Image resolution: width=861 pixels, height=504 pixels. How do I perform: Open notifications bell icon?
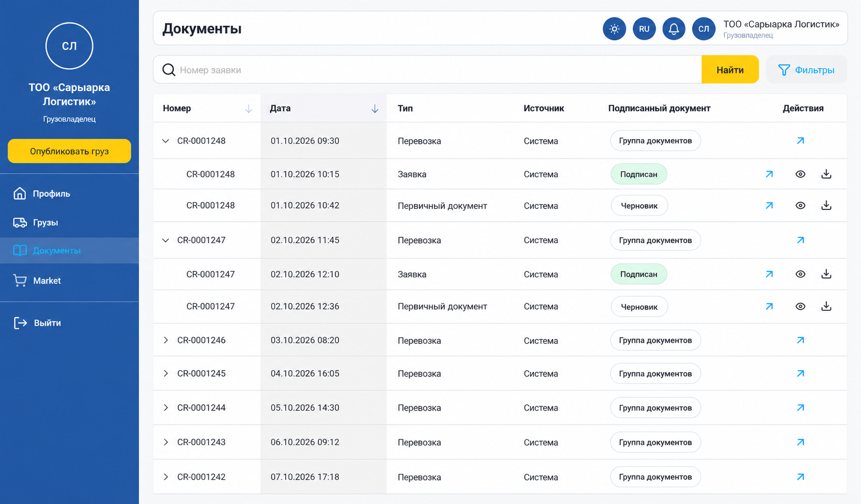[674, 29]
